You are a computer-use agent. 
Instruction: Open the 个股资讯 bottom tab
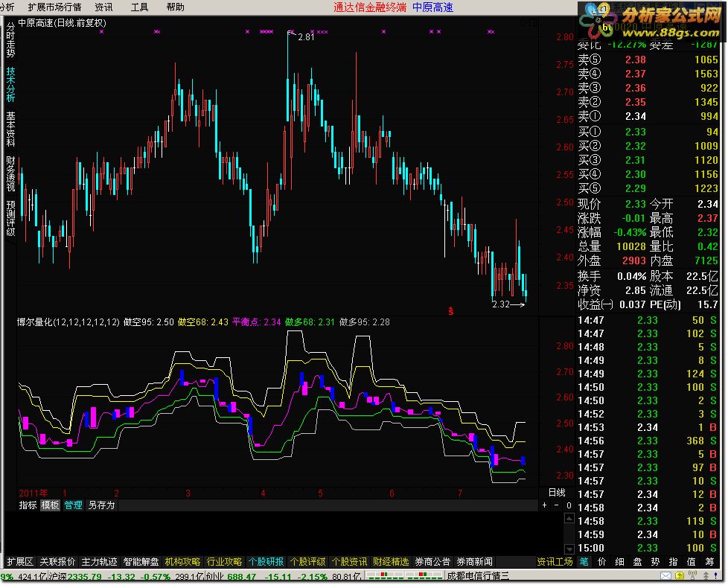pos(349,562)
